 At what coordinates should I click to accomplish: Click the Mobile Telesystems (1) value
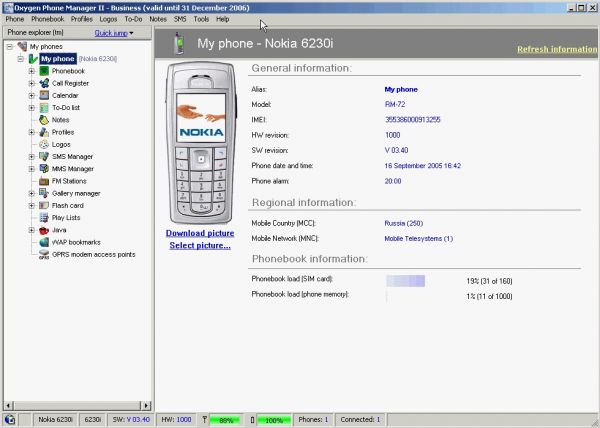(x=419, y=239)
